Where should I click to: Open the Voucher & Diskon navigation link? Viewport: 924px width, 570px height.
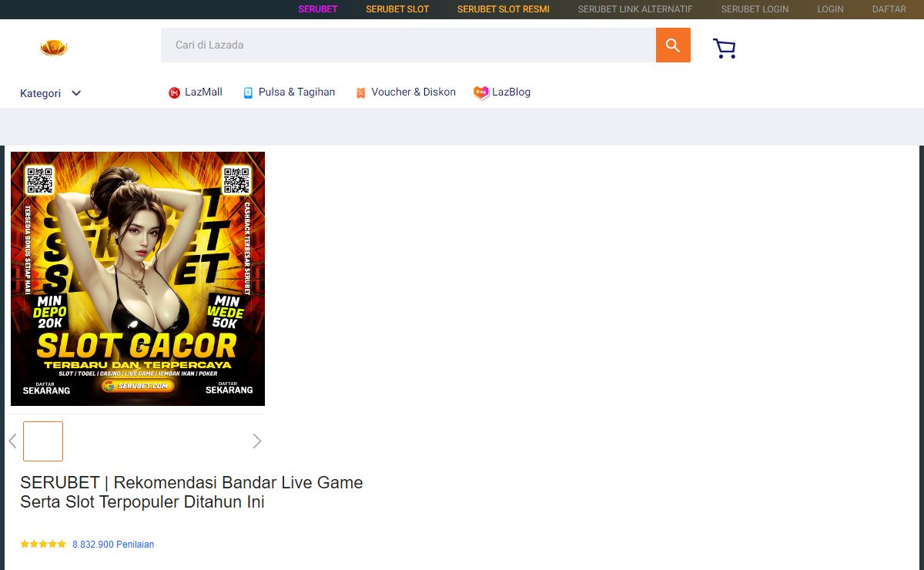pyautogui.click(x=413, y=92)
